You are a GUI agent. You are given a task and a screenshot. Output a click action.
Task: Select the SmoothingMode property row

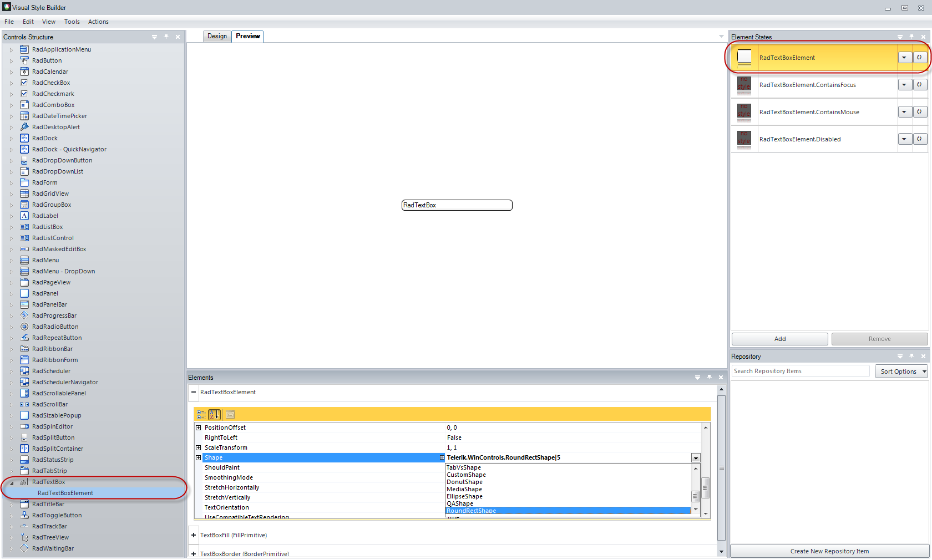pos(323,477)
